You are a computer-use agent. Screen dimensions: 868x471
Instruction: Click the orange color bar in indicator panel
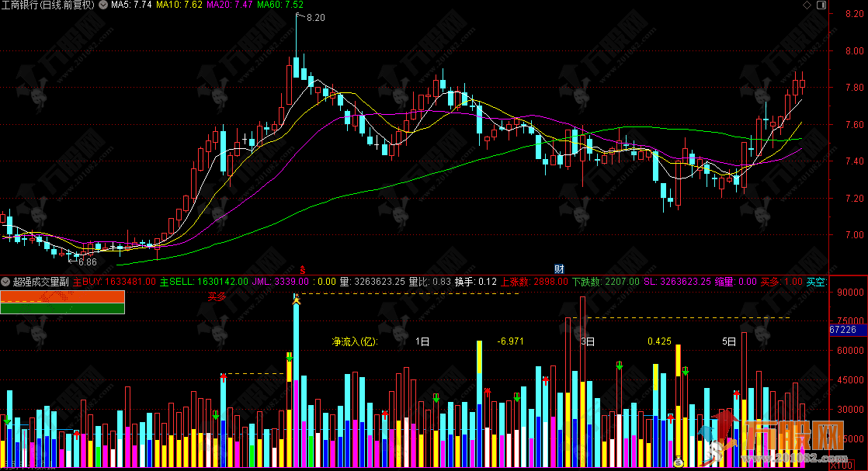pyautogui.click(x=63, y=296)
